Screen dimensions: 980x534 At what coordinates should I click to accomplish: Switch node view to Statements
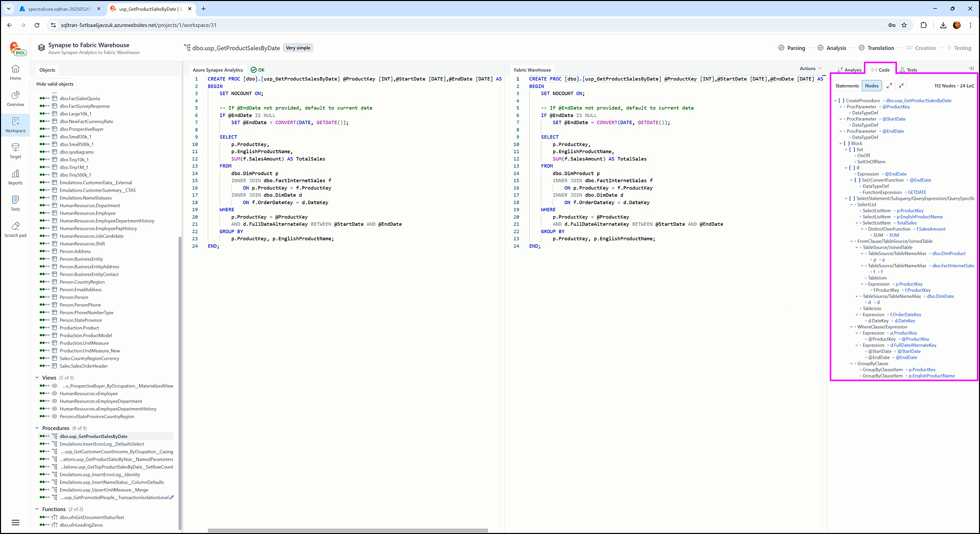click(847, 86)
